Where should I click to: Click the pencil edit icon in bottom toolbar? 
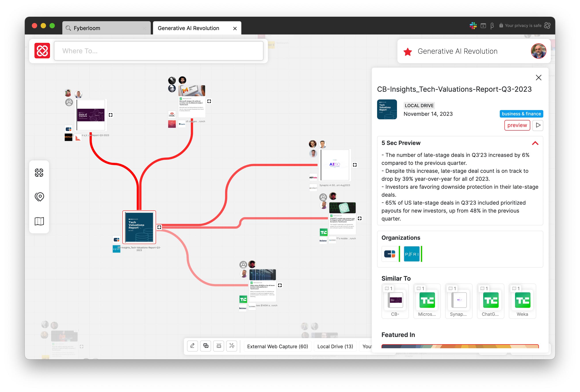(x=192, y=346)
